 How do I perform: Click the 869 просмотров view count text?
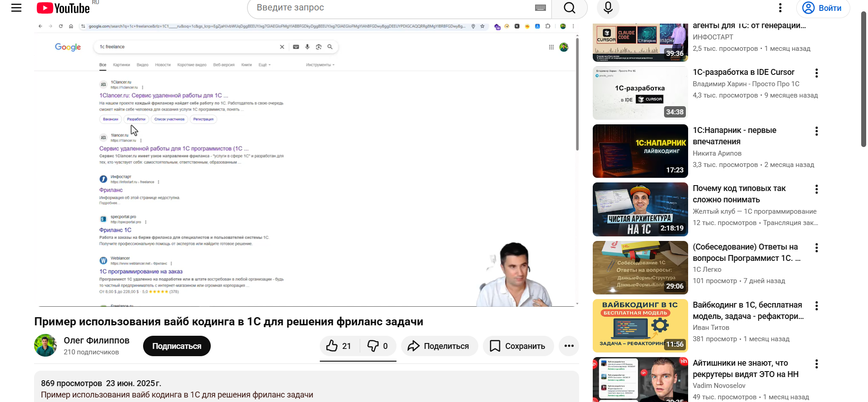point(71,383)
